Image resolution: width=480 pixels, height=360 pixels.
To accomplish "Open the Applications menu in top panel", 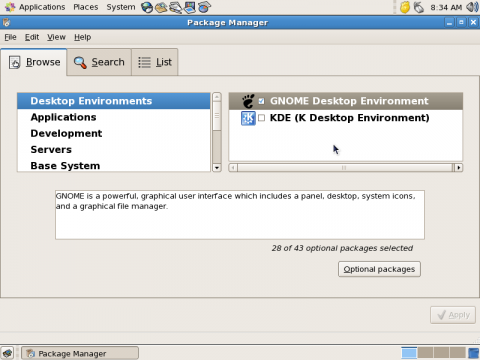I will point(42,7).
